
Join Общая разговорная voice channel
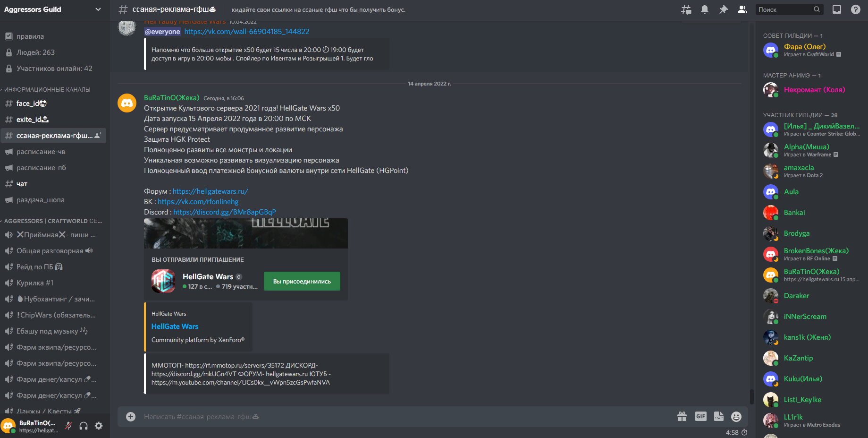[53, 251]
